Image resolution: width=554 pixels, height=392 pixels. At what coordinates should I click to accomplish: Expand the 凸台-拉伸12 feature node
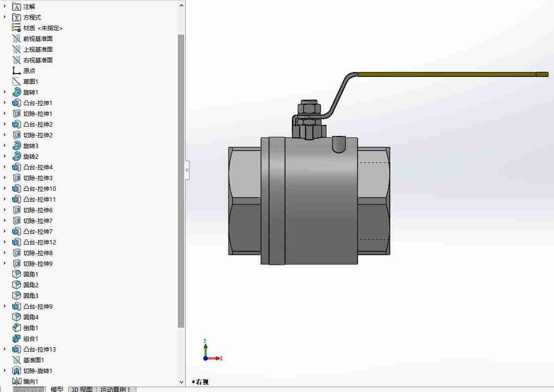coord(4,242)
